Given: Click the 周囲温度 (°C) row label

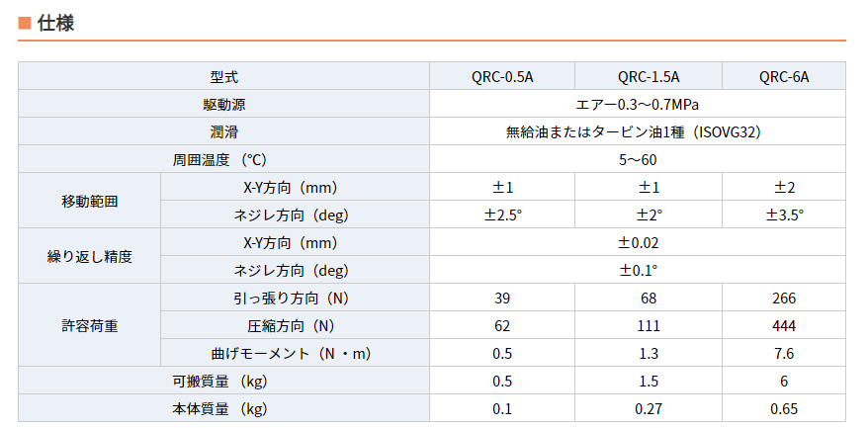Looking at the screenshot, I should coord(224,159).
